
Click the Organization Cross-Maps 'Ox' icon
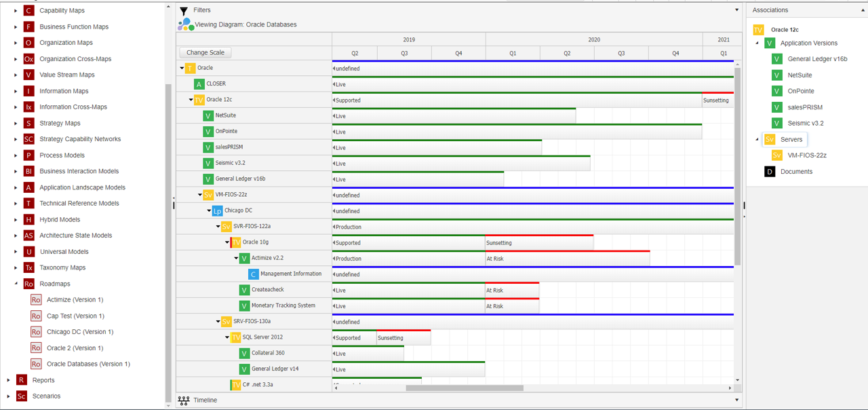28,59
